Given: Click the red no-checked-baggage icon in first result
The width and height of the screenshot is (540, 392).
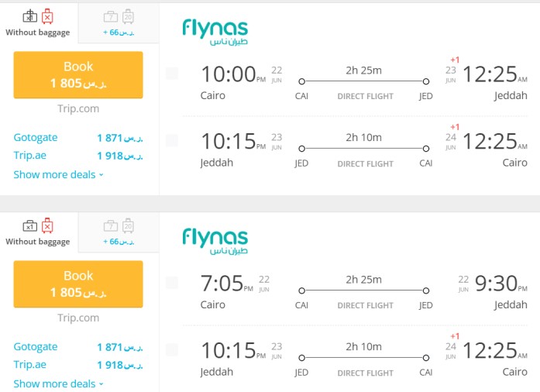Looking at the screenshot, I should (47, 16).
